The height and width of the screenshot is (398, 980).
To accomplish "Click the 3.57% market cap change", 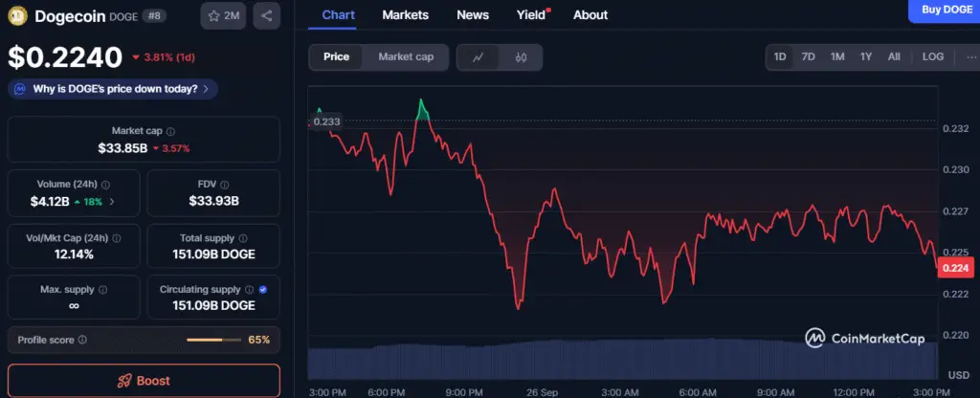I will [x=176, y=148].
